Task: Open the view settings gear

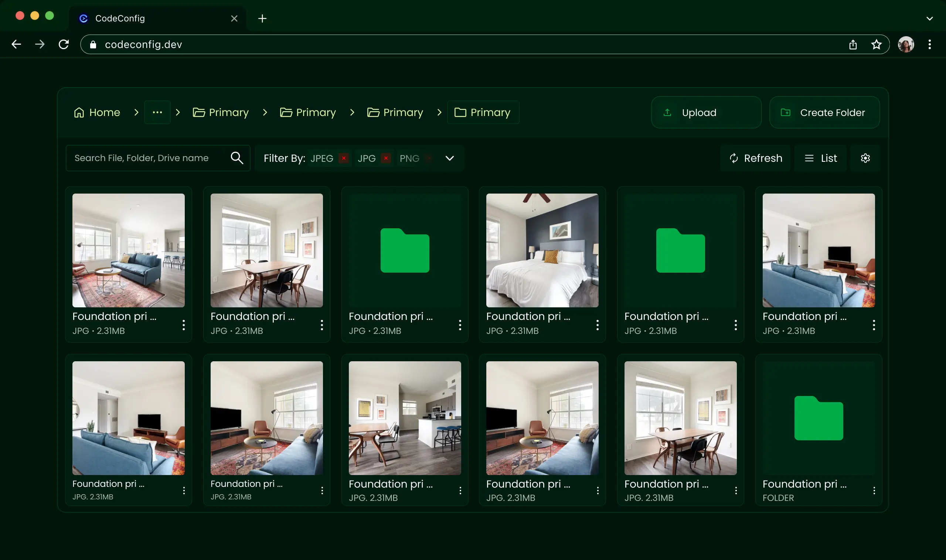Action: point(865,158)
